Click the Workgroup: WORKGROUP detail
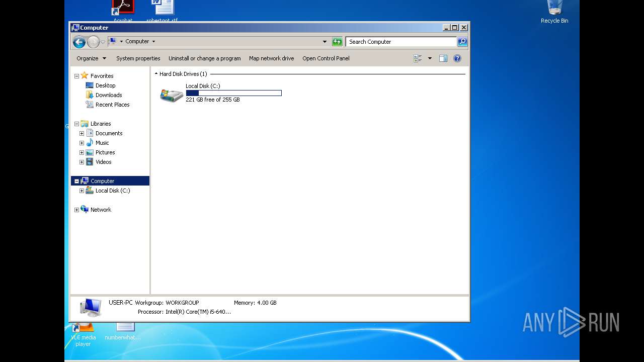The image size is (644, 362). coord(167,303)
